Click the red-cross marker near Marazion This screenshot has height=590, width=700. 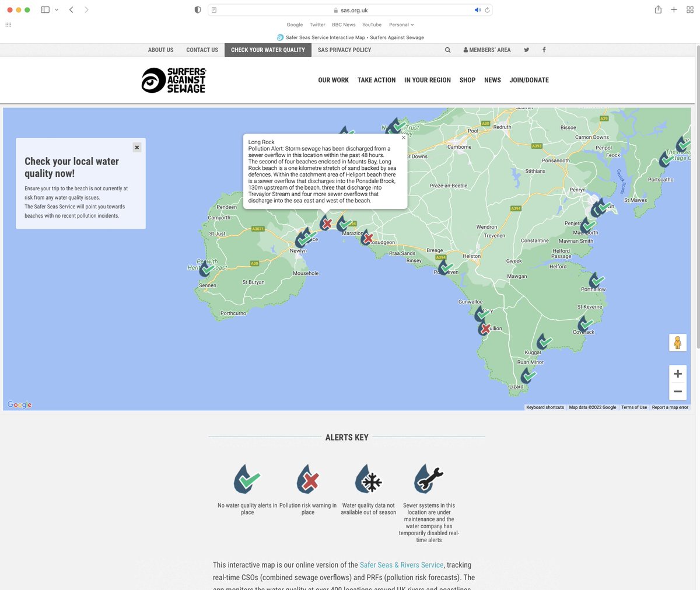(x=366, y=238)
